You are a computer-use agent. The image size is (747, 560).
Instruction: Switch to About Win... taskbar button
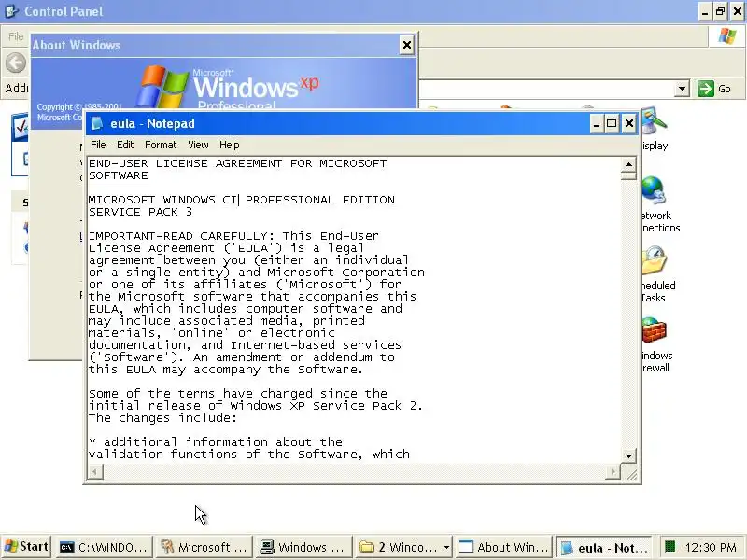[503, 547]
